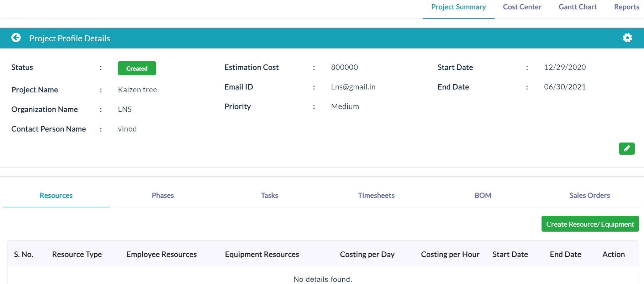
Task: Click the Project Profile Details title
Action: pyautogui.click(x=70, y=38)
